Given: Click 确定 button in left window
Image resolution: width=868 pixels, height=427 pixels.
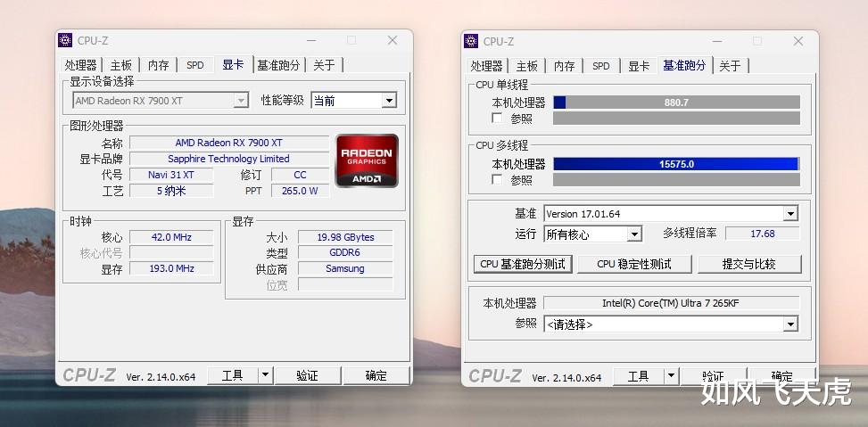Looking at the screenshot, I should (376, 375).
